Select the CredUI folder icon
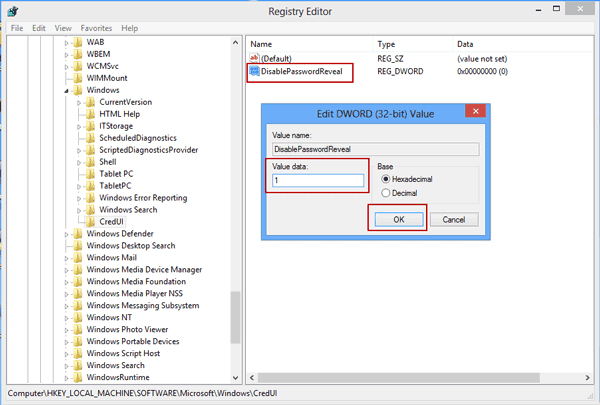 [90, 221]
